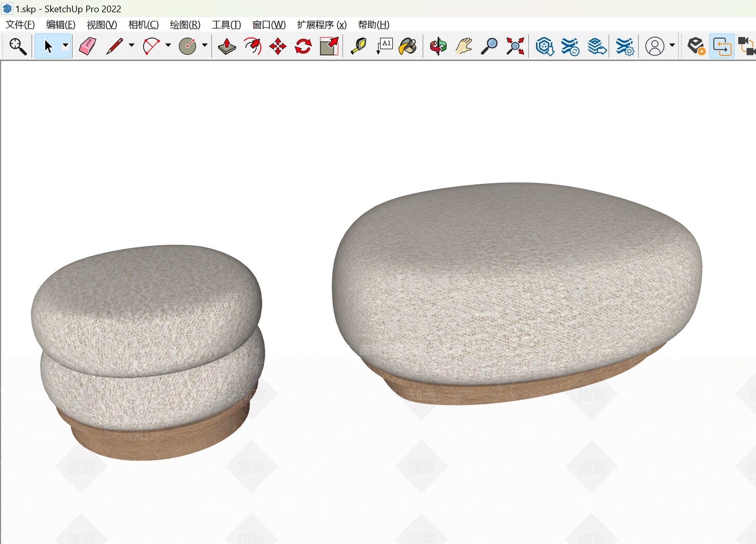This screenshot has height=544, width=756.
Task: Pick the pink Eraser tool
Action: pyautogui.click(x=87, y=46)
